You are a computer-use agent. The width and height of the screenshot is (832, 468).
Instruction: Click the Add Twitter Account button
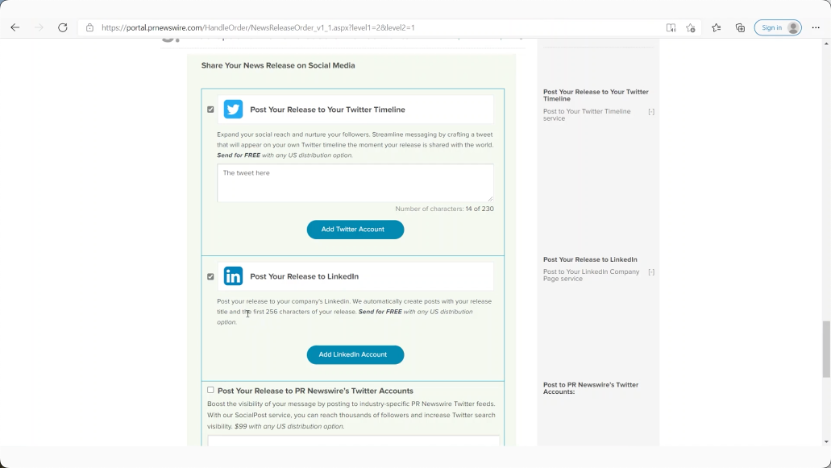click(355, 229)
